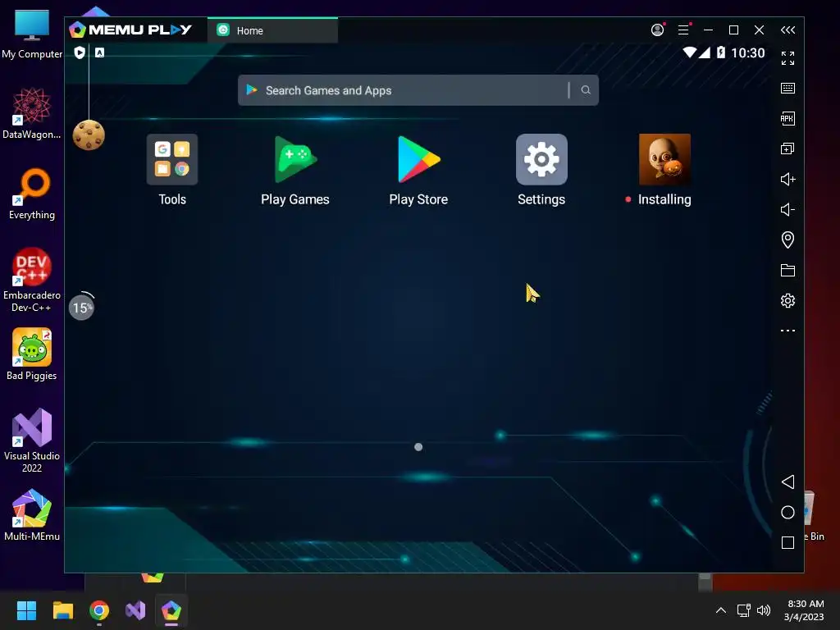Collapse the MEmu sidebar with triple chevron
The image size is (840, 630).
coord(788,30)
